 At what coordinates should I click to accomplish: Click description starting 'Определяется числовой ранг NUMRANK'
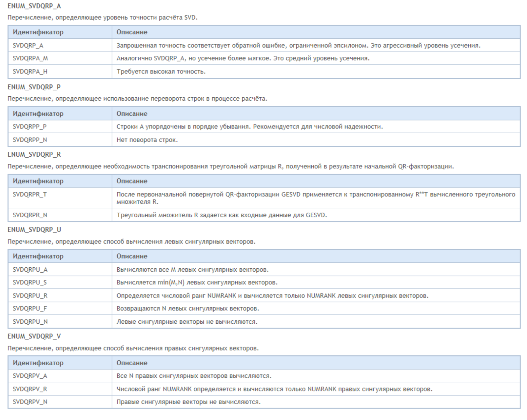272,296
